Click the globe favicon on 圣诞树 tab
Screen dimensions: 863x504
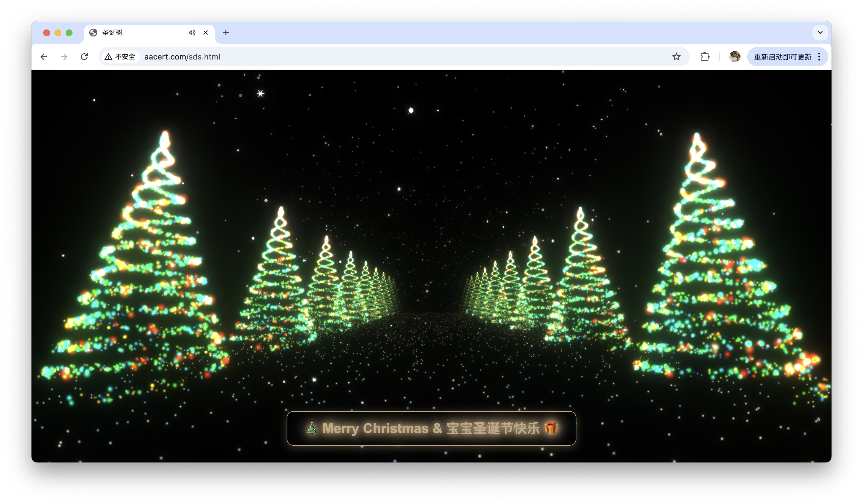(x=93, y=33)
